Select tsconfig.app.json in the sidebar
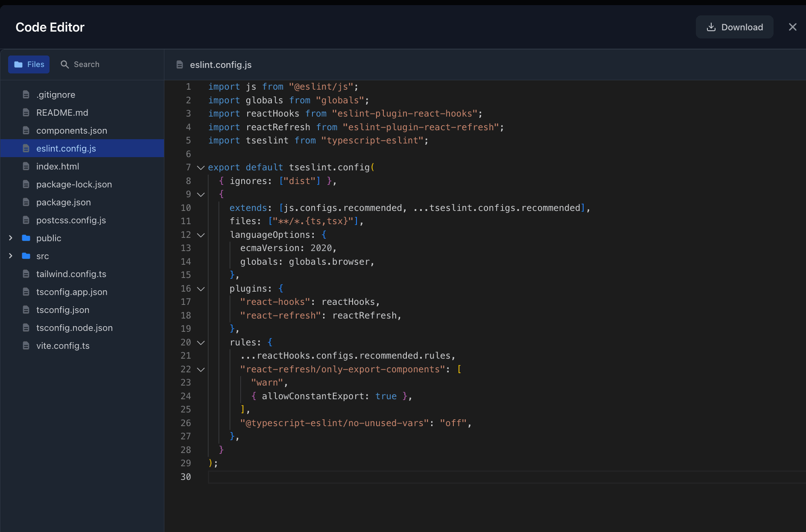Screen dimensions: 806x532 [x=71, y=292]
